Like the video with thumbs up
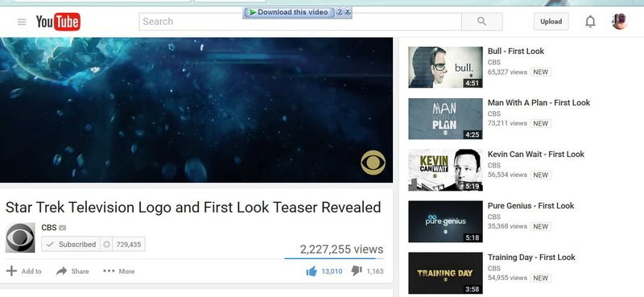 312,271
